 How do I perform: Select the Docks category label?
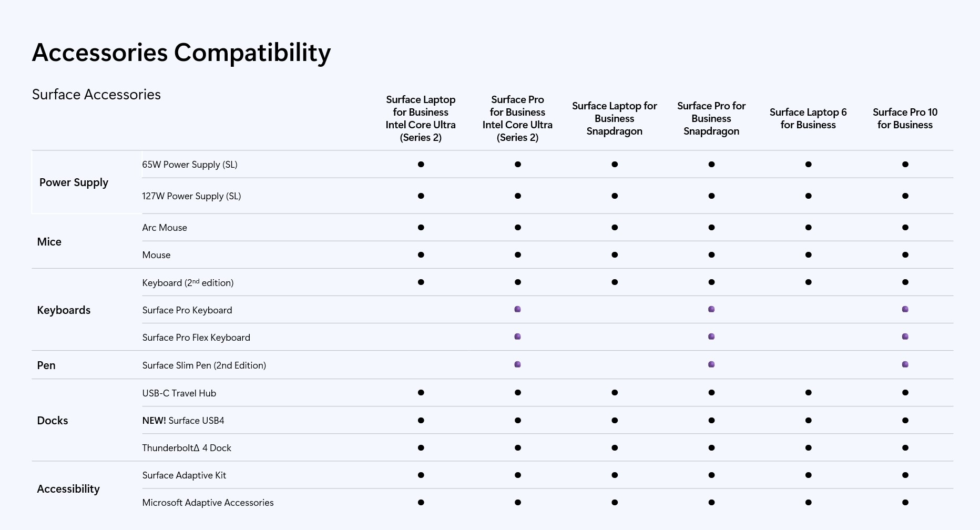[x=53, y=421]
